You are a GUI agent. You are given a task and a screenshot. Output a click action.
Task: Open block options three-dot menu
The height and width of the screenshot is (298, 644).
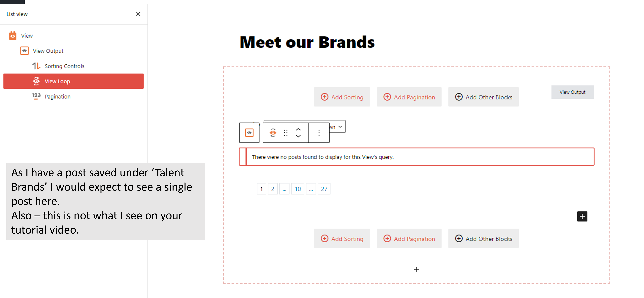coord(319,133)
